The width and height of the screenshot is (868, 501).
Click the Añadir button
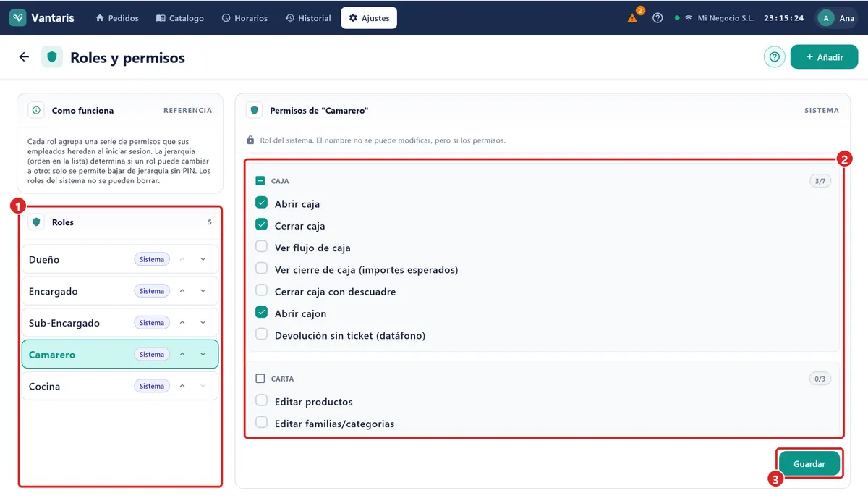(825, 57)
